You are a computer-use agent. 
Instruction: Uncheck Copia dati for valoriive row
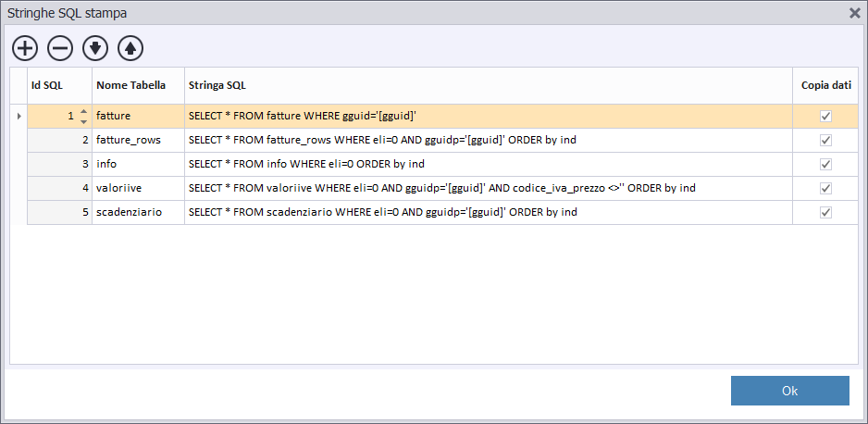point(826,188)
